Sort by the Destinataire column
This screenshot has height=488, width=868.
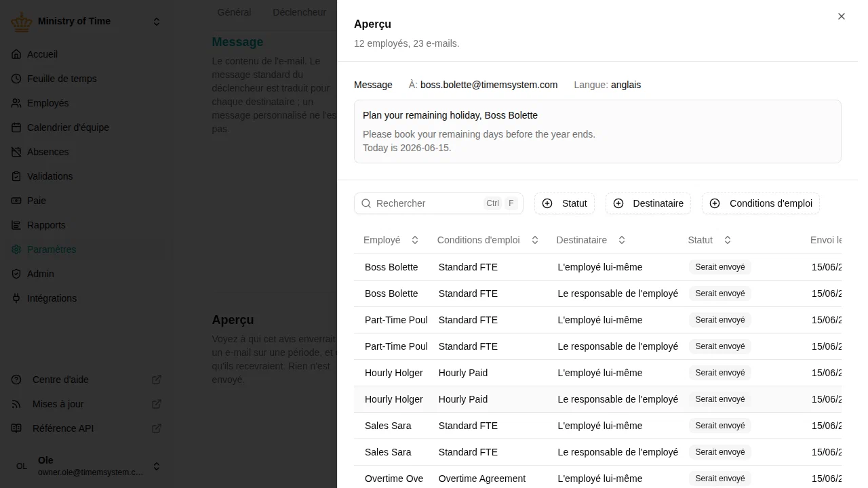click(x=591, y=240)
